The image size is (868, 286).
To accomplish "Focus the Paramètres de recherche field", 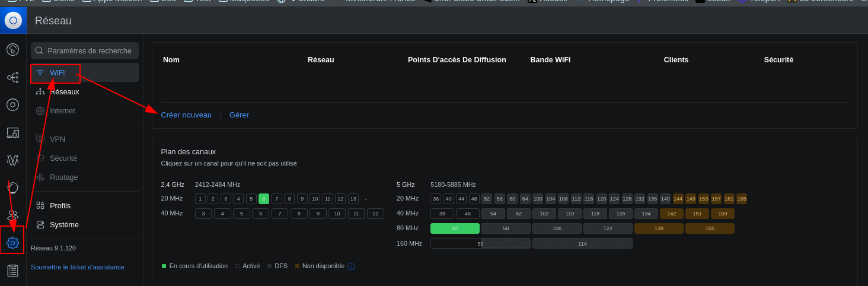I will (85, 50).
